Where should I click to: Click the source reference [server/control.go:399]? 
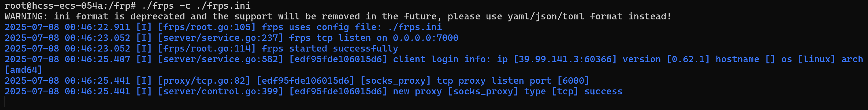tap(220, 91)
